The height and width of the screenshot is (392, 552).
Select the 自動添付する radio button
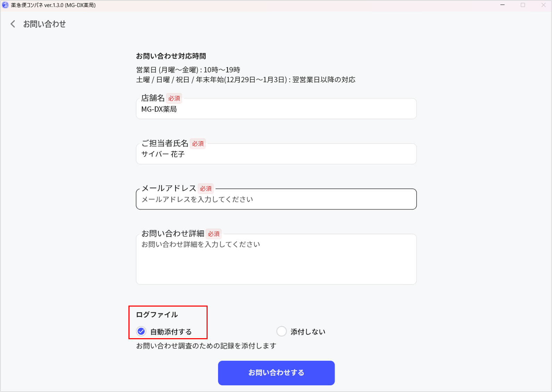click(141, 332)
